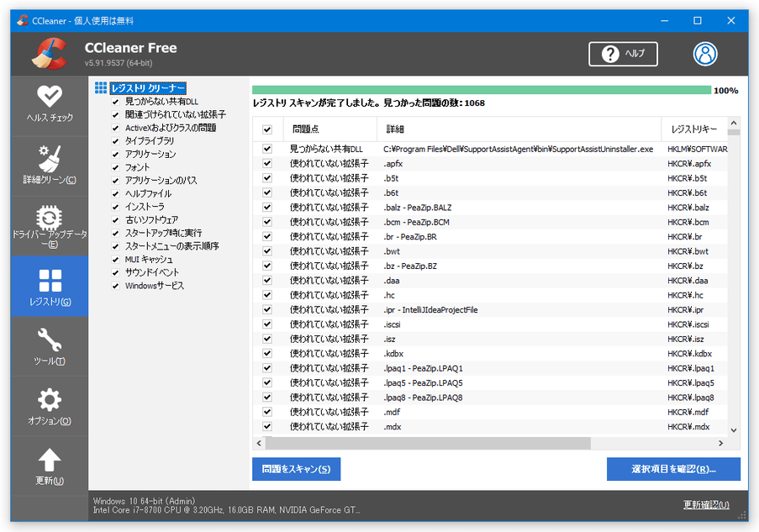Sort by レジストリキー column header

point(694,129)
